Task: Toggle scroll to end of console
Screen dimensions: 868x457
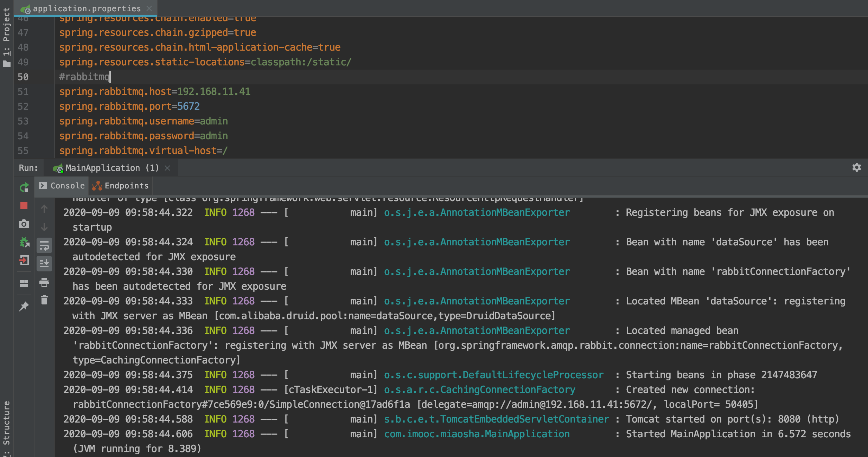Action: pos(44,264)
